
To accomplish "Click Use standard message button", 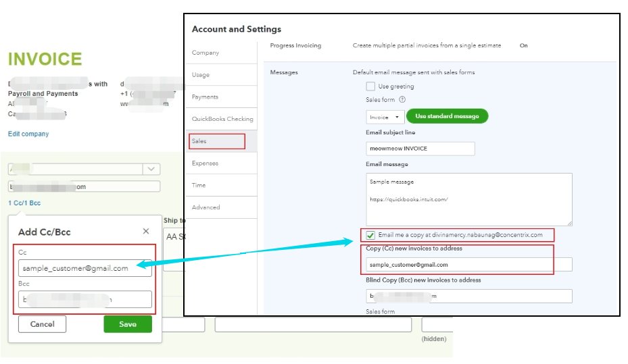I will pos(447,116).
